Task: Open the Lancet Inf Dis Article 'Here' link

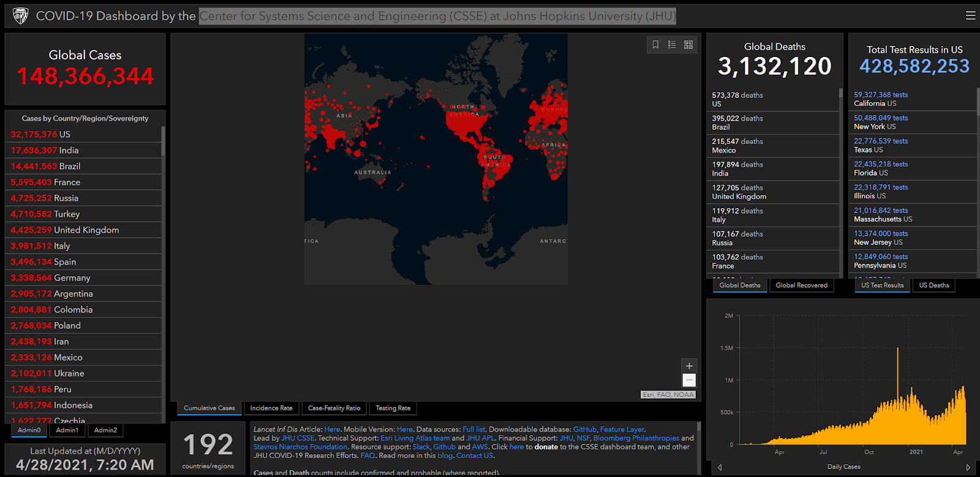Action: (x=332, y=430)
